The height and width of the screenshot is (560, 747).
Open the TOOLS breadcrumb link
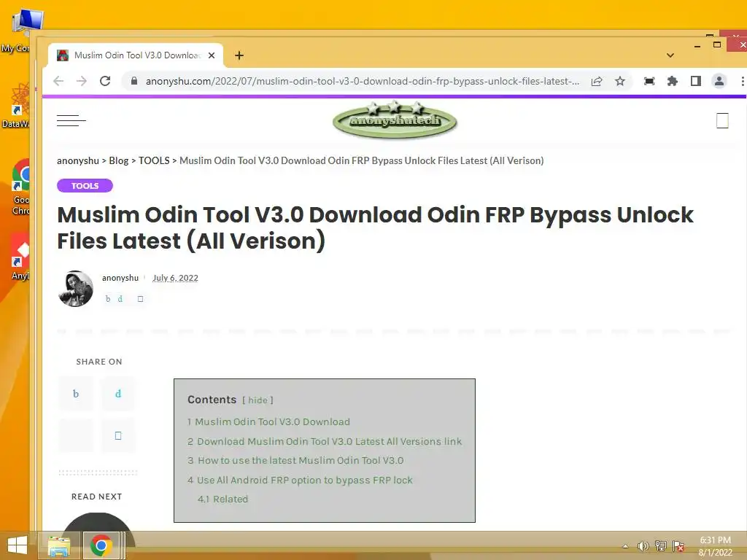[x=154, y=161]
